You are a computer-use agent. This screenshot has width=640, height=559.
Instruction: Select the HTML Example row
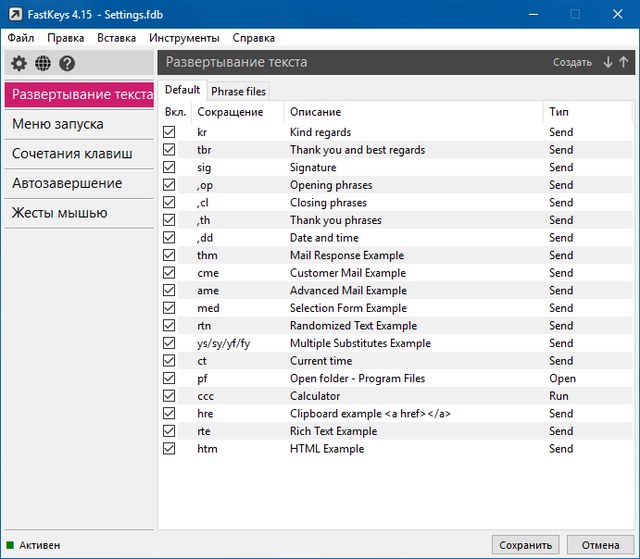tap(326, 449)
